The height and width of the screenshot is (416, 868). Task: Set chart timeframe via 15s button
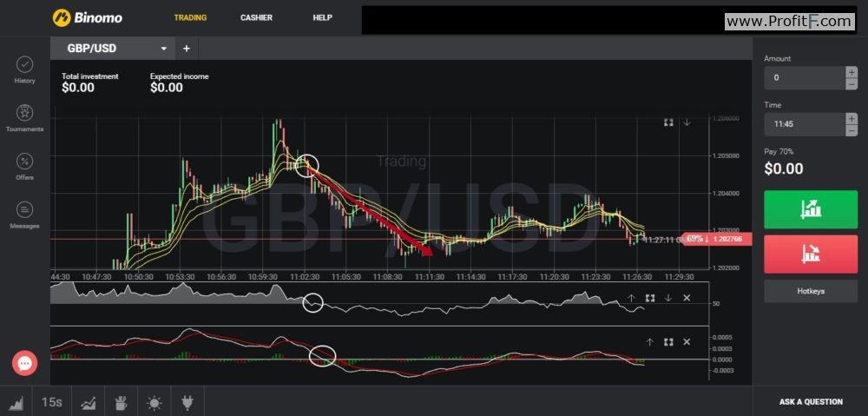pyautogui.click(x=52, y=402)
